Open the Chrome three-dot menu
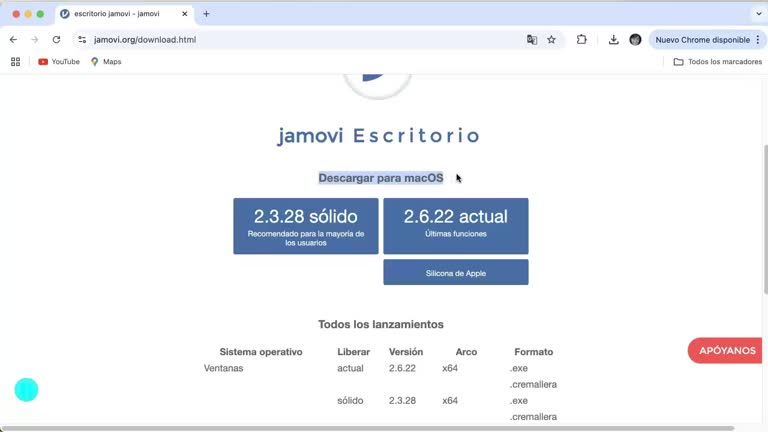The height and width of the screenshot is (432, 768). (x=758, y=40)
